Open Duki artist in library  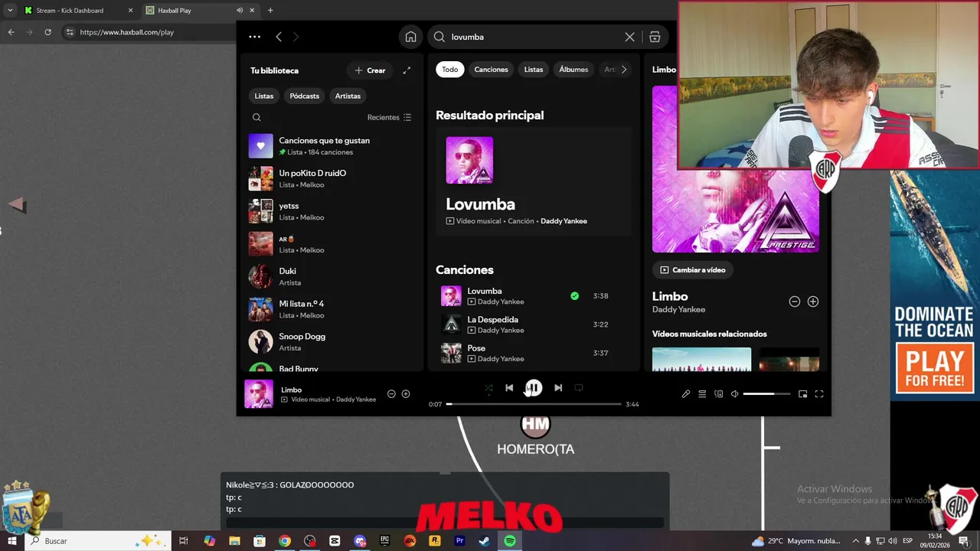(x=332, y=276)
